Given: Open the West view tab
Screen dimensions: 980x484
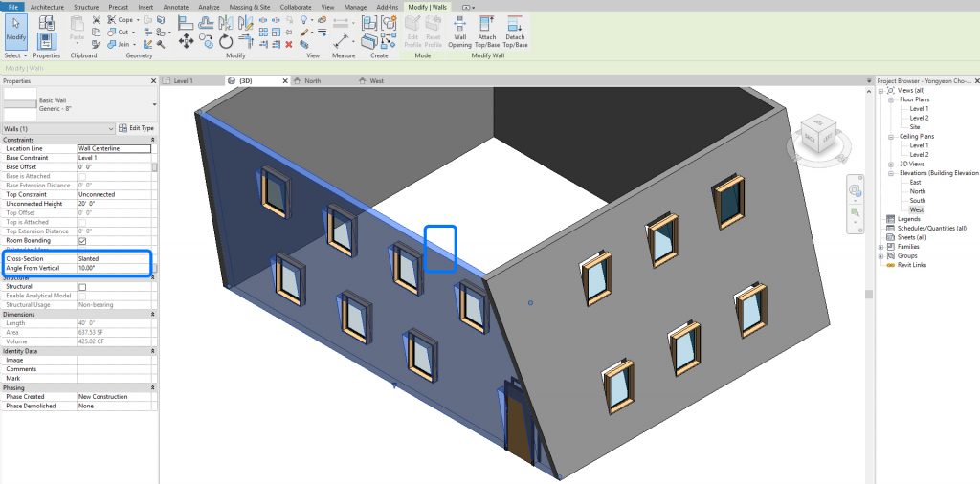Looking at the screenshot, I should (x=377, y=80).
